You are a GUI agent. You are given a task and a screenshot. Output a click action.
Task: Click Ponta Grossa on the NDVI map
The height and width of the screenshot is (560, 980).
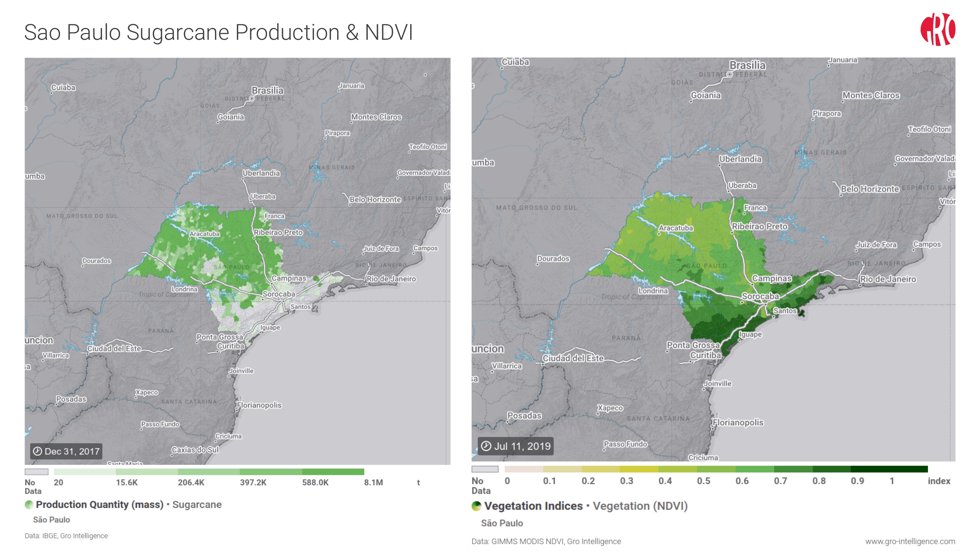pos(694,345)
